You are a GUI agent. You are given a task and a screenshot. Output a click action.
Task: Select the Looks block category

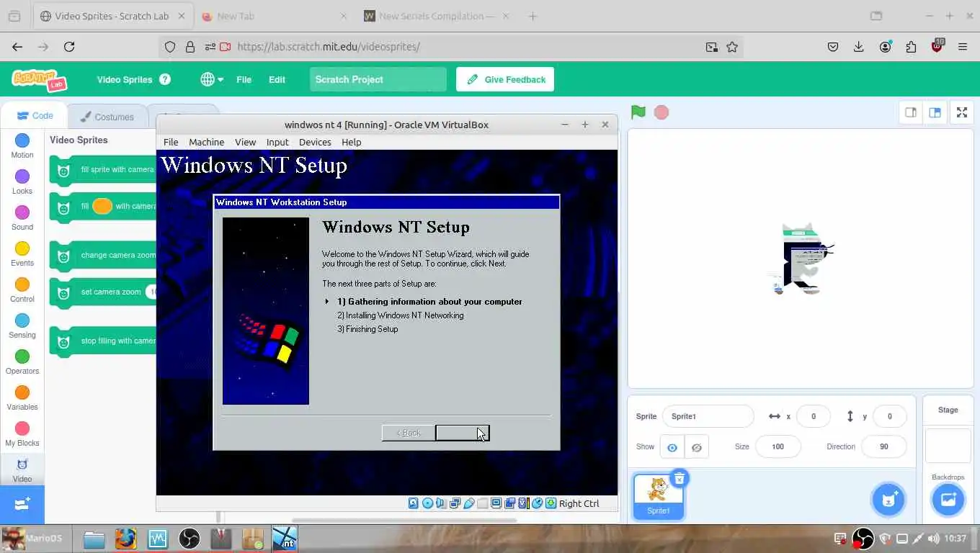[x=22, y=181]
